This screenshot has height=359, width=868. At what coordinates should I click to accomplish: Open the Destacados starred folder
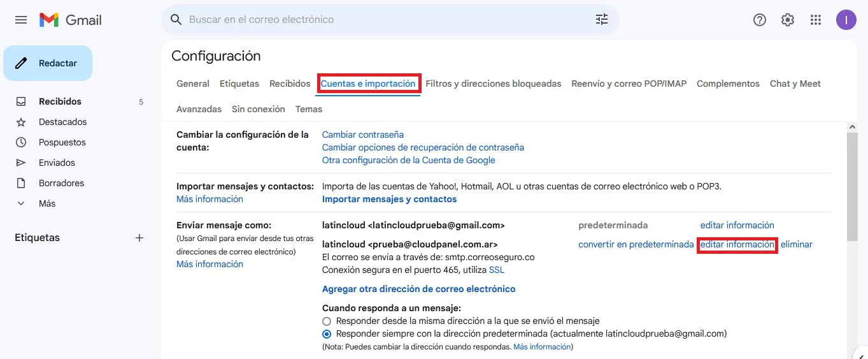coord(62,122)
